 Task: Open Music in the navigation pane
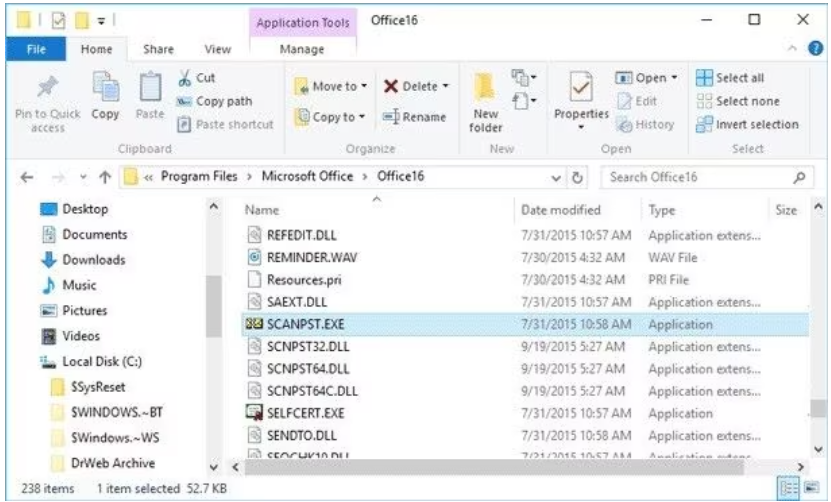[x=69, y=285]
